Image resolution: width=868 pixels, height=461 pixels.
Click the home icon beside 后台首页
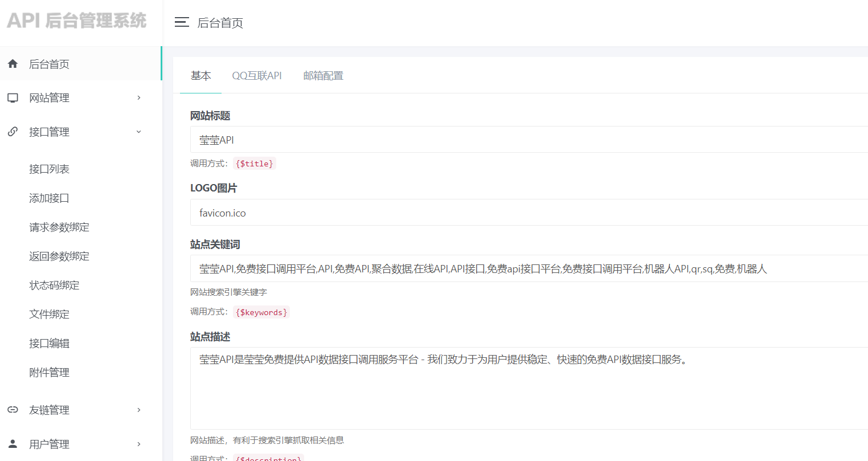[13, 64]
